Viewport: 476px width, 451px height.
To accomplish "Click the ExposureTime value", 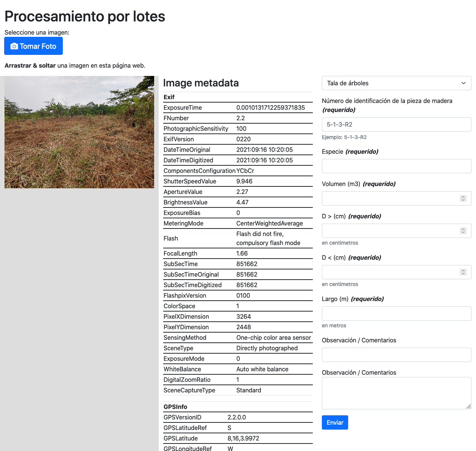I will (x=270, y=107).
